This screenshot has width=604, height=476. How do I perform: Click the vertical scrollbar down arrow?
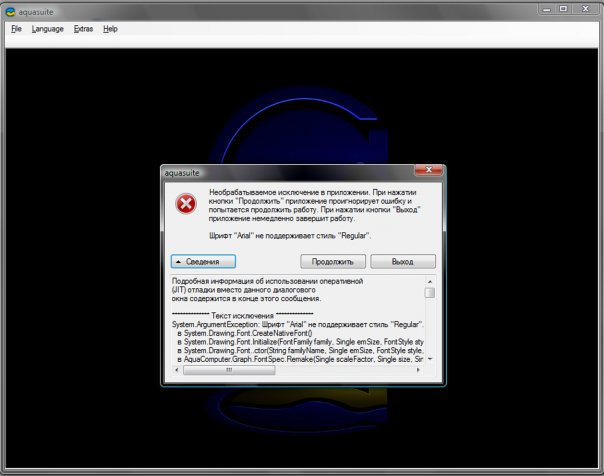click(x=430, y=359)
